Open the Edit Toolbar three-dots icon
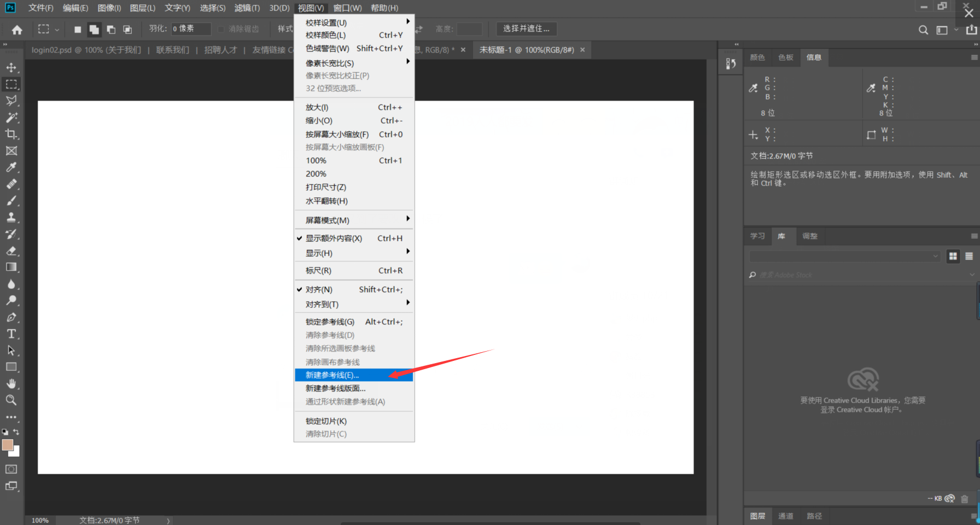Viewport: 980px width, 525px height. [x=11, y=417]
